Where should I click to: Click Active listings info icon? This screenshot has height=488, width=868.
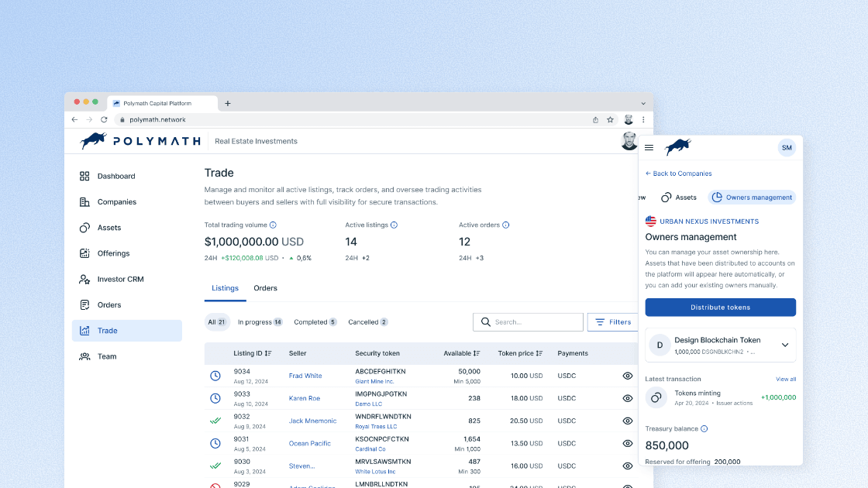(x=394, y=225)
